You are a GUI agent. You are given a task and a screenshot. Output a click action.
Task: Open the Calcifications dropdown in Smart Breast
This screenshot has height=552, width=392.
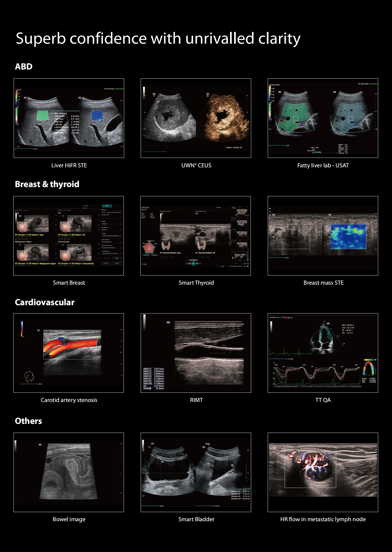[x=112, y=254]
